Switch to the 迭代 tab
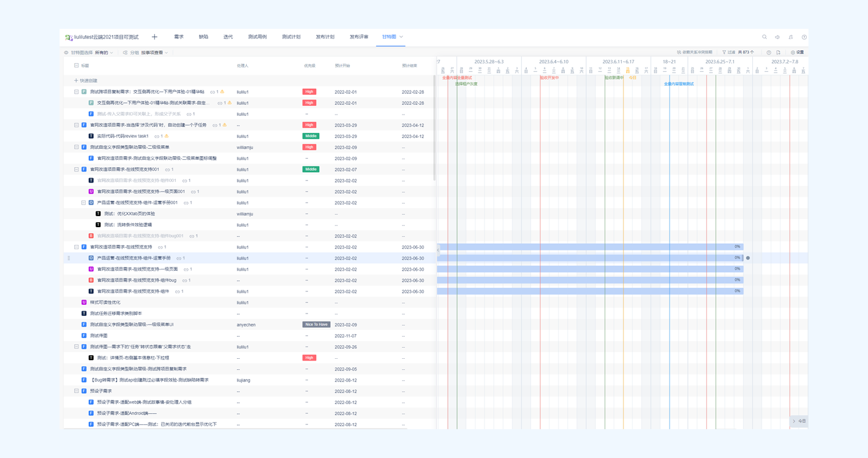The width and height of the screenshot is (868, 458). (228, 37)
